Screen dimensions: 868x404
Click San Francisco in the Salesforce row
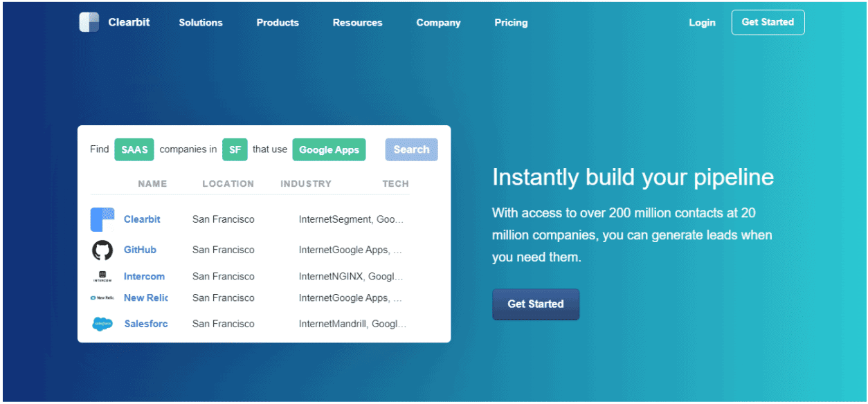pyautogui.click(x=224, y=324)
